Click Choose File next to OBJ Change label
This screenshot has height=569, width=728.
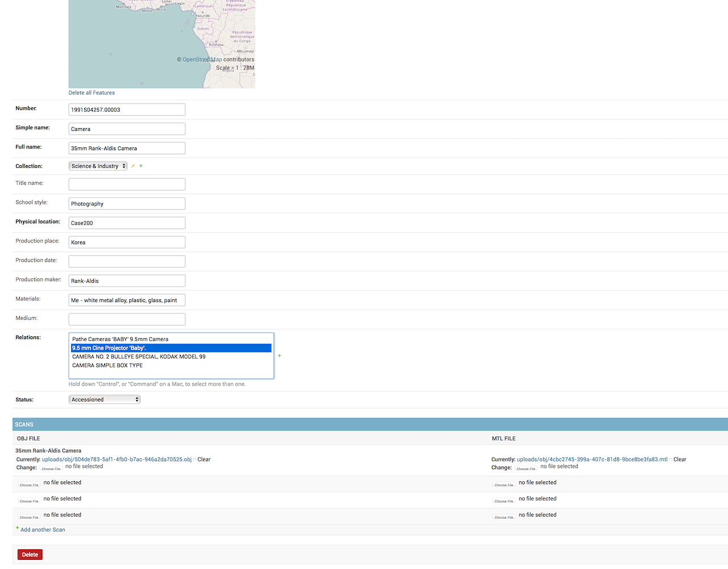tap(51, 468)
